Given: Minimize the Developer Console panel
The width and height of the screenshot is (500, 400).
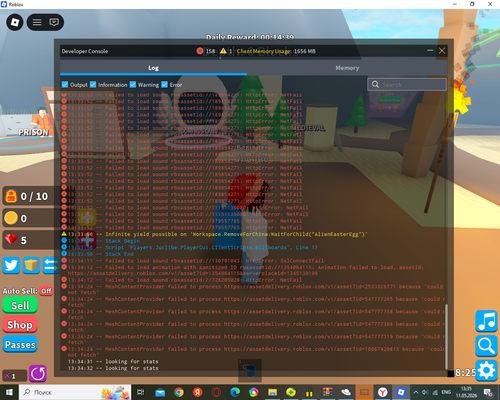Looking at the screenshot, I should [x=430, y=51].
